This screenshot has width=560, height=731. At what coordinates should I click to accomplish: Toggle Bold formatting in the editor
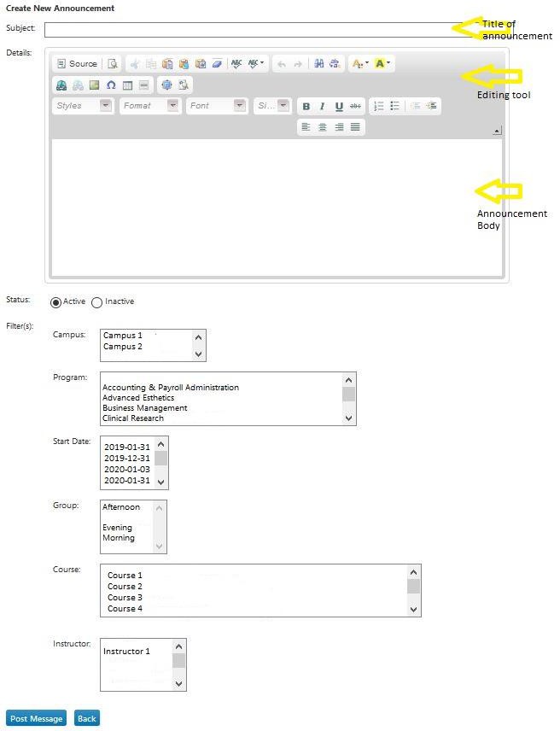pos(306,107)
